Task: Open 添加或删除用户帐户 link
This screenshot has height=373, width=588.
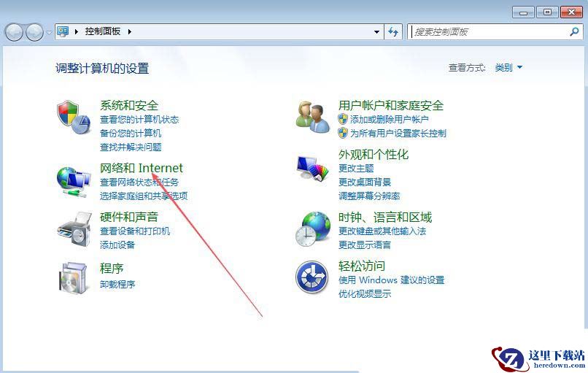Action: point(389,119)
